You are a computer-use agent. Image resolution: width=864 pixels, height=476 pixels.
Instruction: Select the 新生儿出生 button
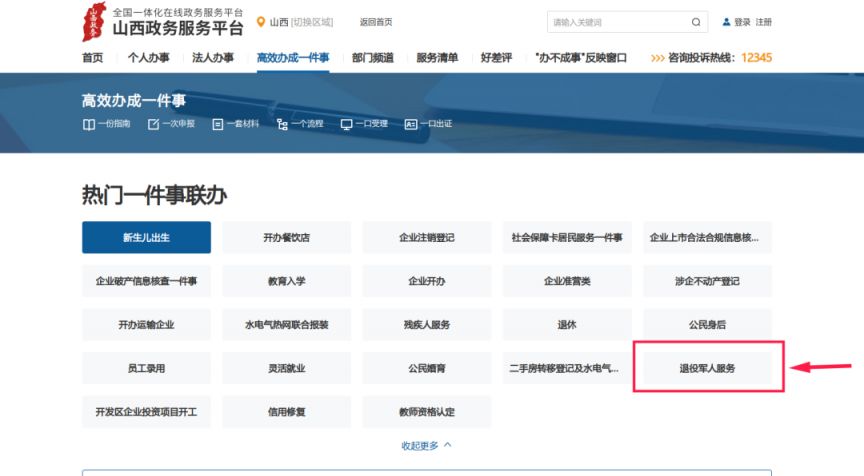(x=146, y=238)
